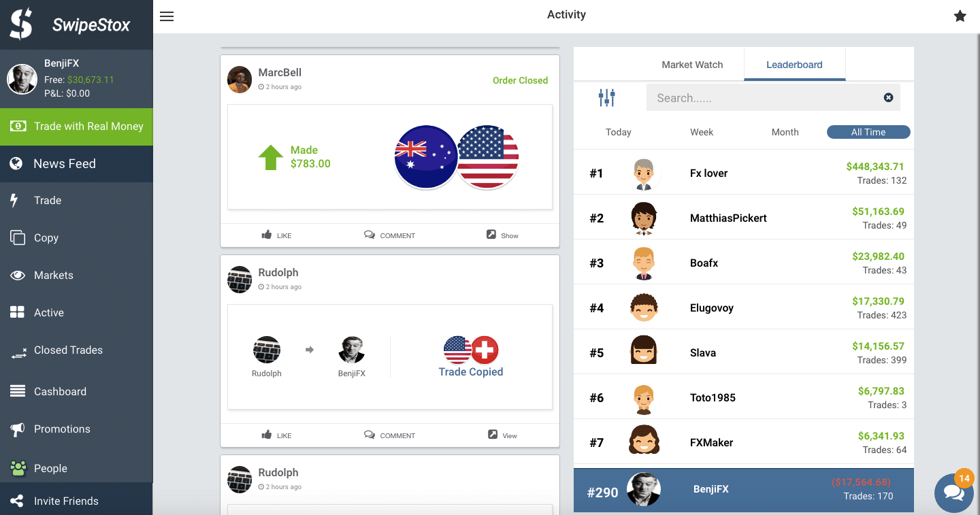980x515 pixels.
Task: View Rudolph's Trade Copied post
Action: (x=503, y=435)
